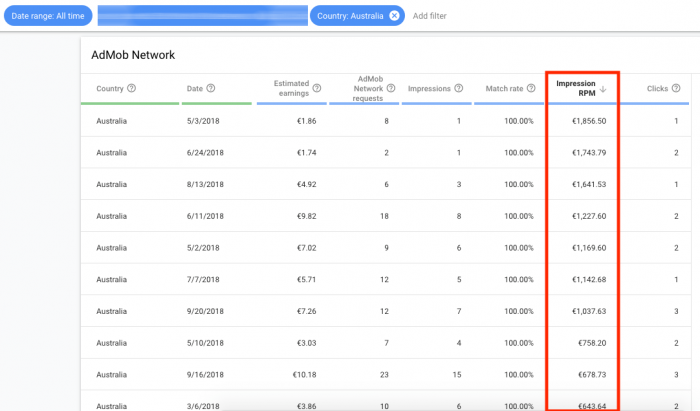This screenshot has height=411, width=700.
Task: Open the Date range: All time filter
Action: point(48,16)
